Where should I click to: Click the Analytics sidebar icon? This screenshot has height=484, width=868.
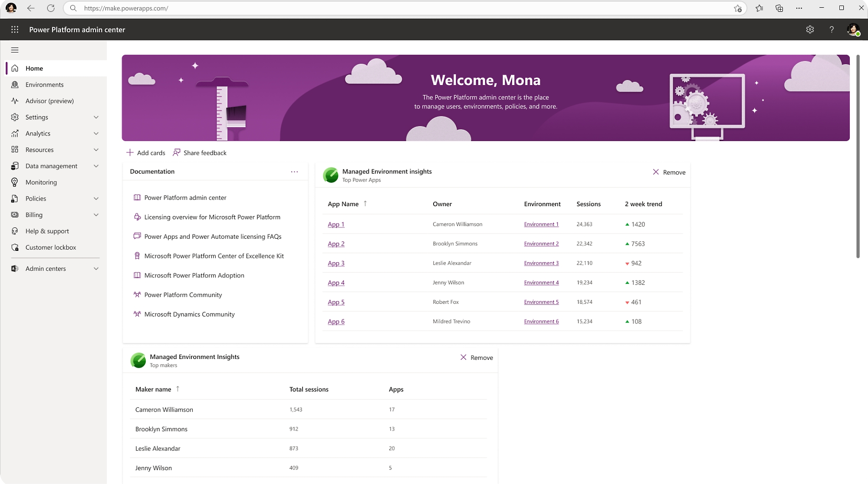coord(16,133)
